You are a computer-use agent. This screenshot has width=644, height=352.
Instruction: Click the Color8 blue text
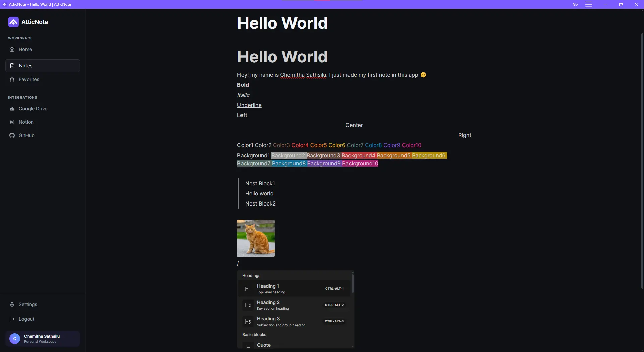373,145
